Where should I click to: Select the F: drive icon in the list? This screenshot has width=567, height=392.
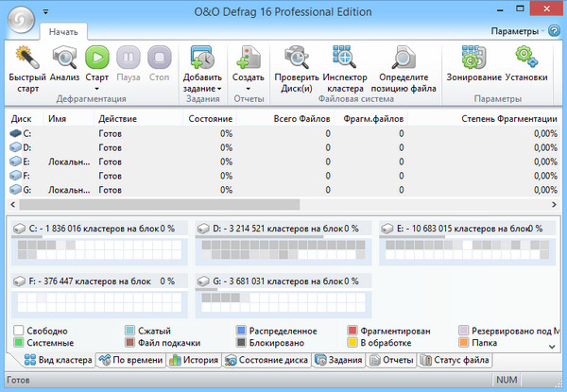[x=15, y=176]
